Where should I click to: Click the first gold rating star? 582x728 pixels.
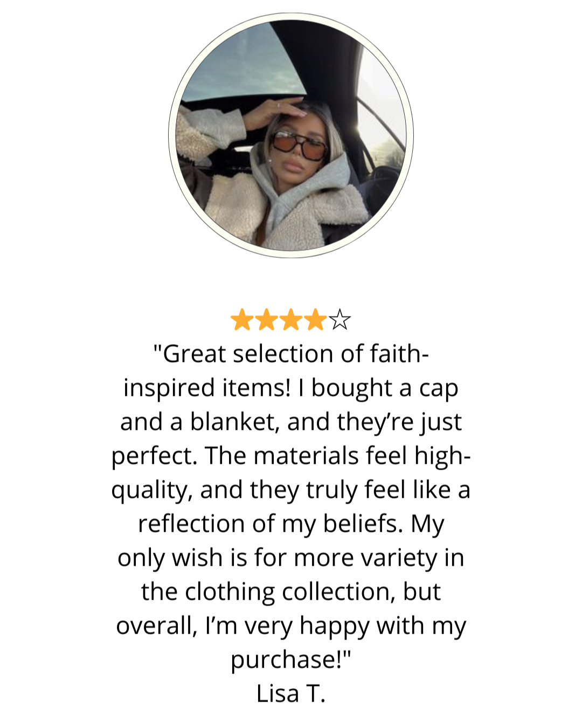tap(242, 320)
